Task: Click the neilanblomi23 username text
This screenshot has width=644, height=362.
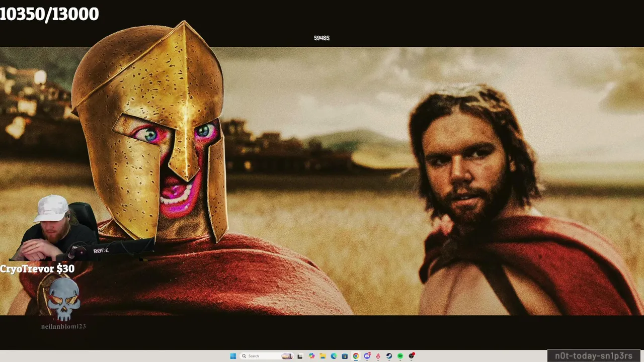Action: click(63, 326)
